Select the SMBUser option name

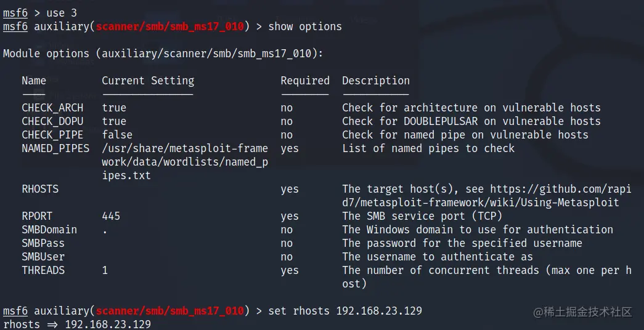43,257
